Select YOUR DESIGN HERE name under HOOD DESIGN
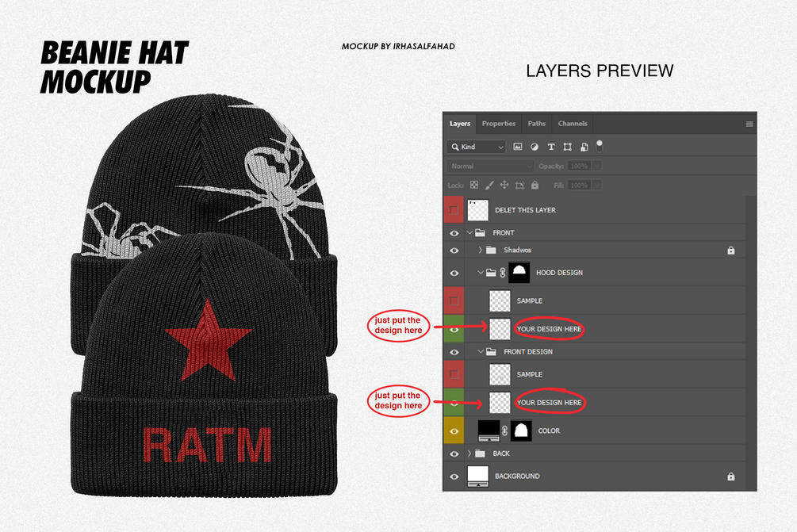 549,329
